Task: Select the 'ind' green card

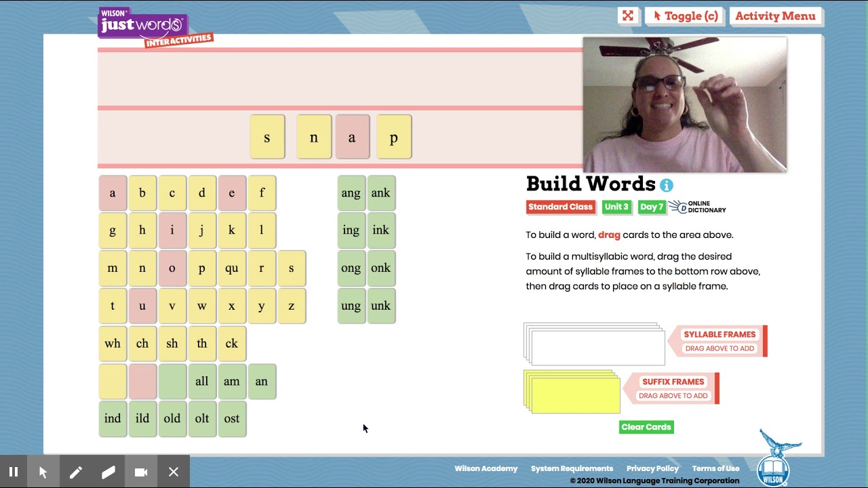Action: [113, 419]
